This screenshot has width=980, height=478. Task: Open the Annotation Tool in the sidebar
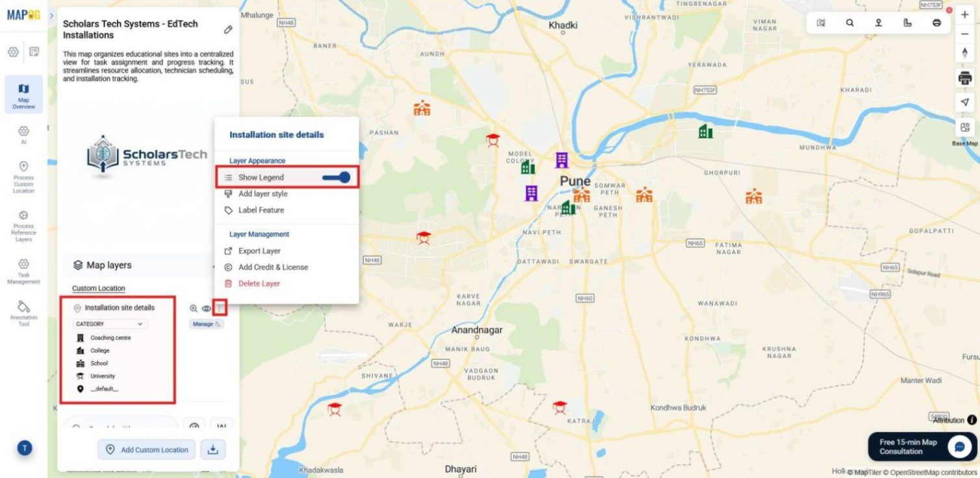pos(23,311)
